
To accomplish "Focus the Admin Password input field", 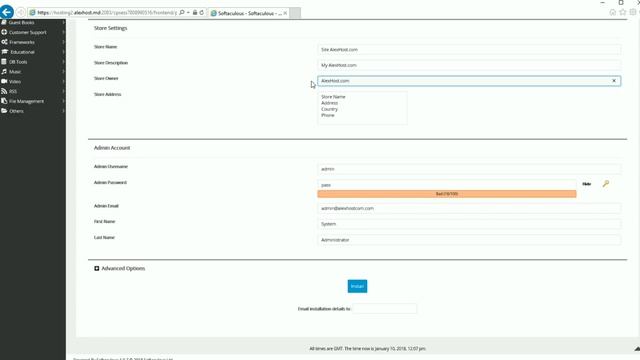I will [x=447, y=185].
